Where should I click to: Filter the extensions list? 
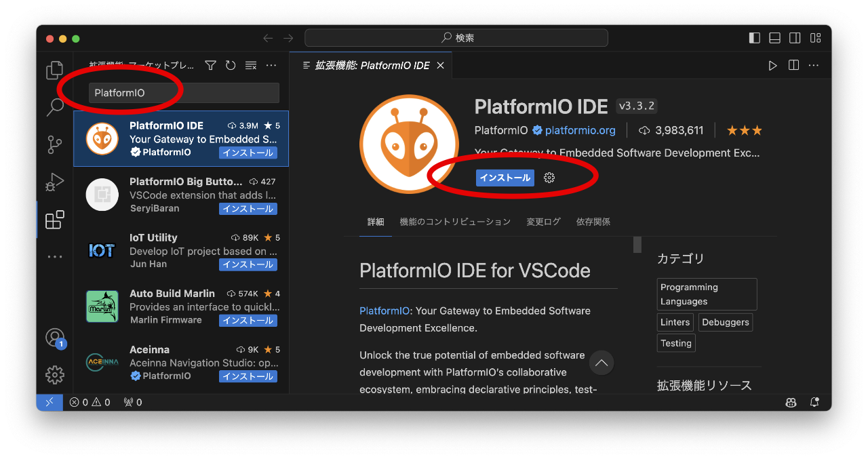click(x=210, y=65)
